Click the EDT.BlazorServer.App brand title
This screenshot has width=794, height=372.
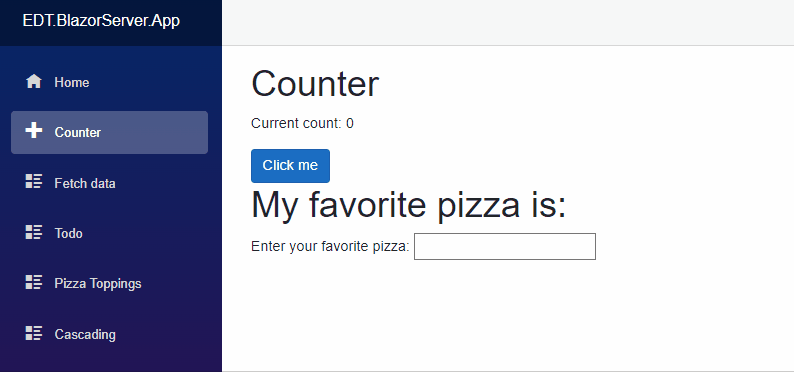[101, 21]
